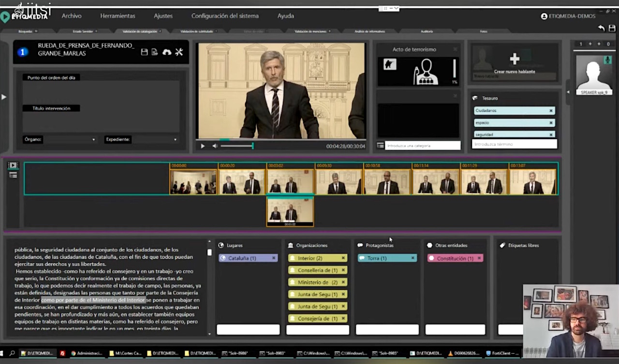Select the video timeline view icon

[x=13, y=165]
